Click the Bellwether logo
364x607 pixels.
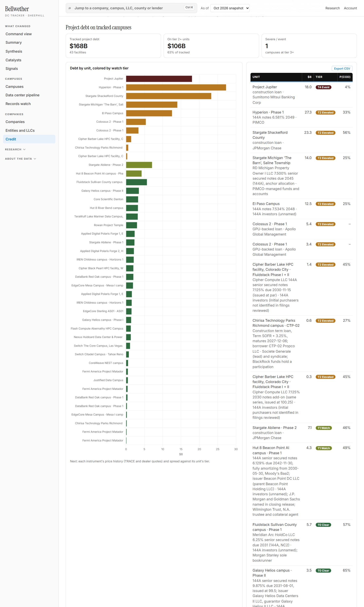(x=17, y=9)
